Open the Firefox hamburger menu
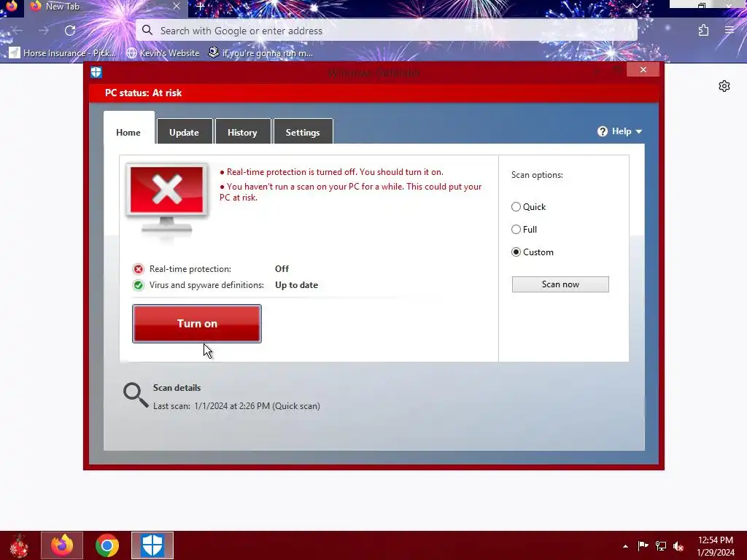This screenshot has height=560, width=747. pos(729,31)
